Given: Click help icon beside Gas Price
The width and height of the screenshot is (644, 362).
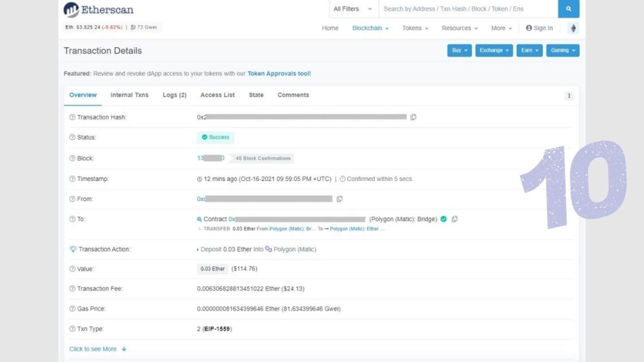Looking at the screenshot, I should pos(72,309).
